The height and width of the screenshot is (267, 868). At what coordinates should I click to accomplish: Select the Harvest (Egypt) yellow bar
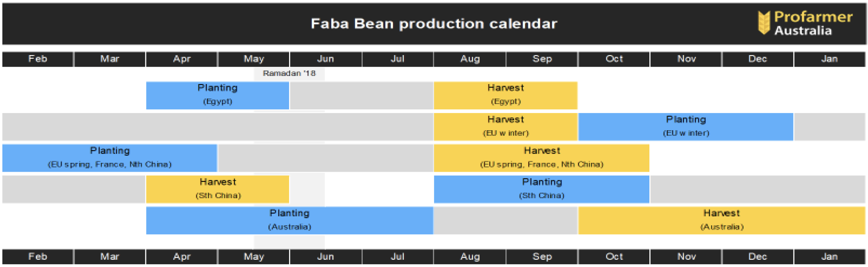[506, 95]
